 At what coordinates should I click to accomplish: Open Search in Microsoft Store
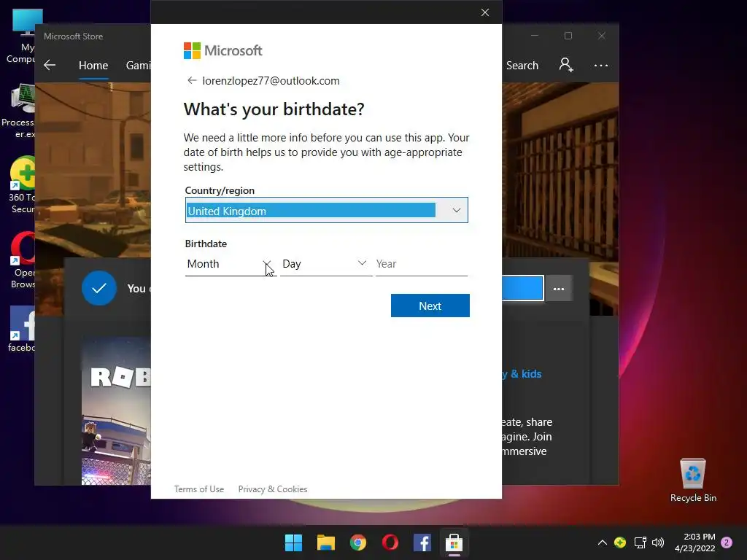[x=522, y=65]
